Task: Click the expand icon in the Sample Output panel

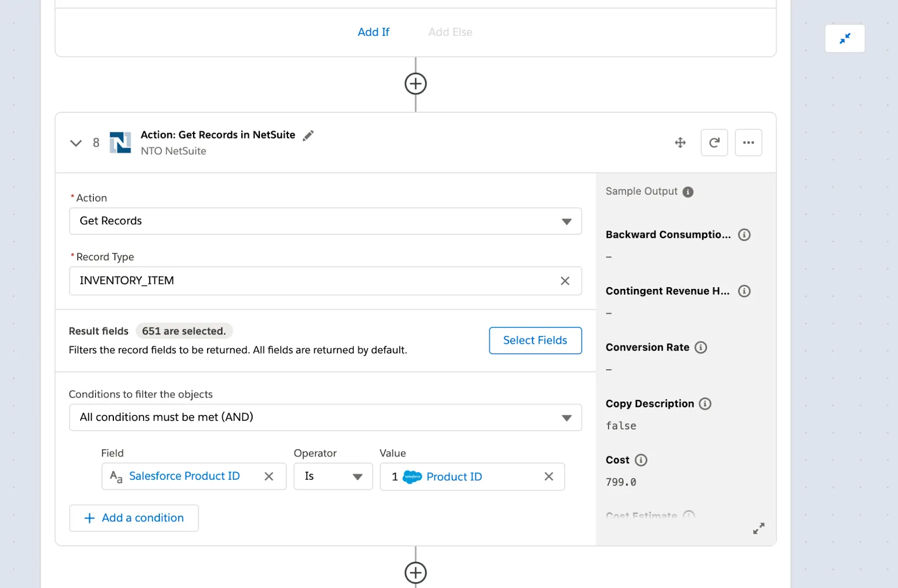Action: coord(758,528)
